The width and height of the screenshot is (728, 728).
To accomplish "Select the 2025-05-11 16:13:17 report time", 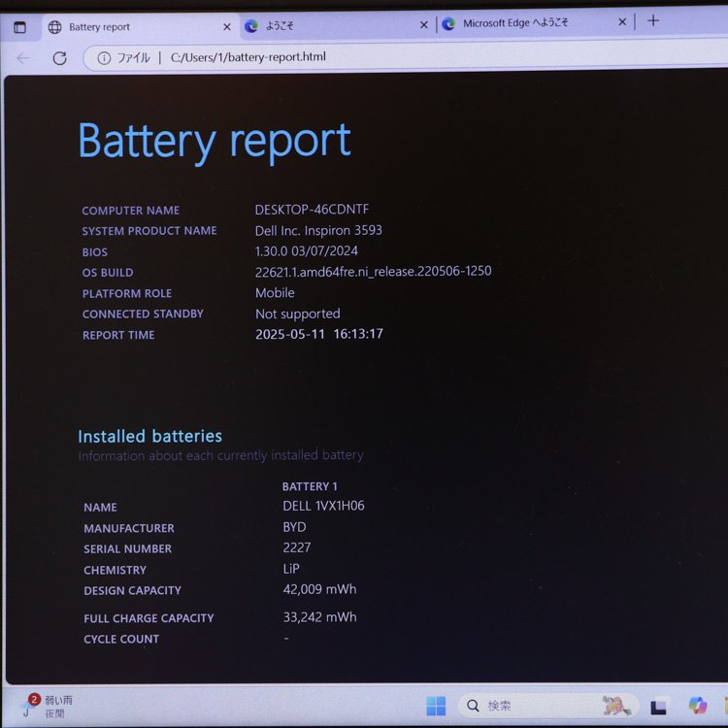I will (319, 334).
